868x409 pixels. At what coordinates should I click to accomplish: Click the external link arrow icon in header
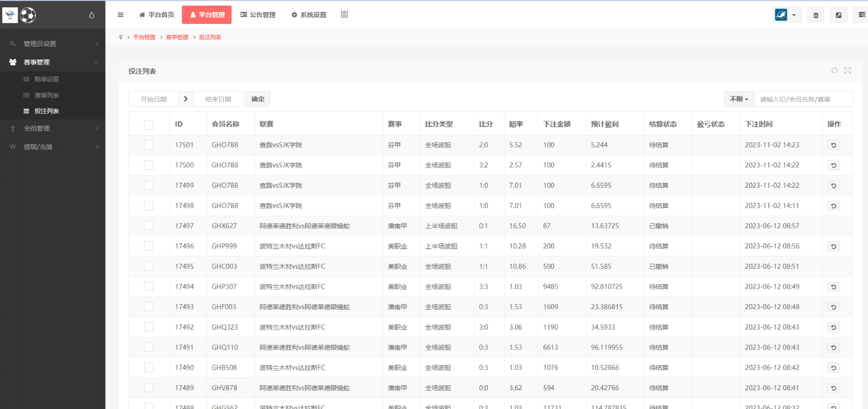pyautogui.click(x=838, y=15)
